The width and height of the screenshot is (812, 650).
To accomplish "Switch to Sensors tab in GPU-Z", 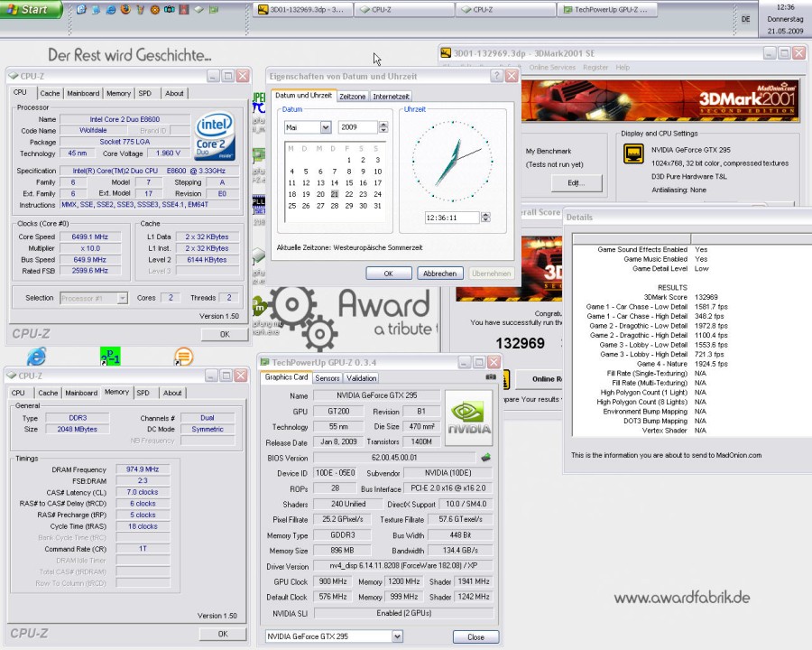I will [x=328, y=378].
